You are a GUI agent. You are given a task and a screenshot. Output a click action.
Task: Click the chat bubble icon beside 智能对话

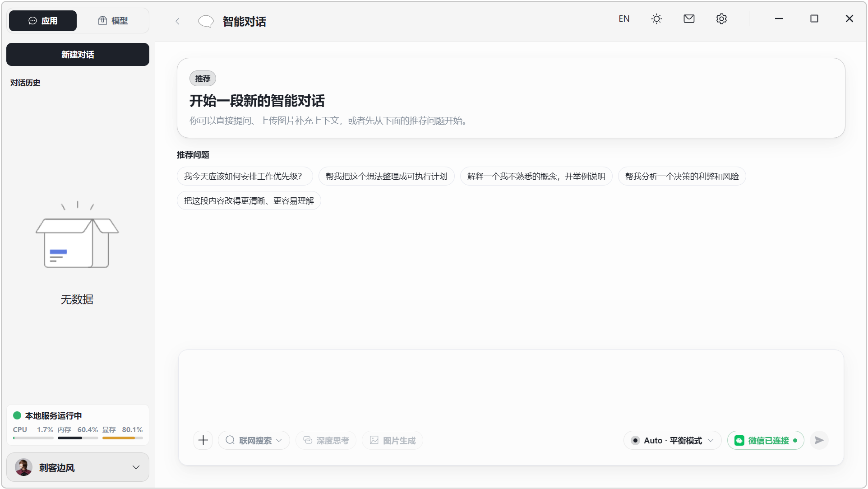[206, 21]
